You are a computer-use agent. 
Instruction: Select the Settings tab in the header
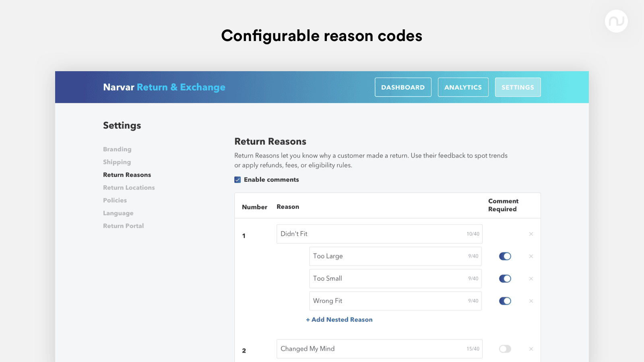click(518, 87)
